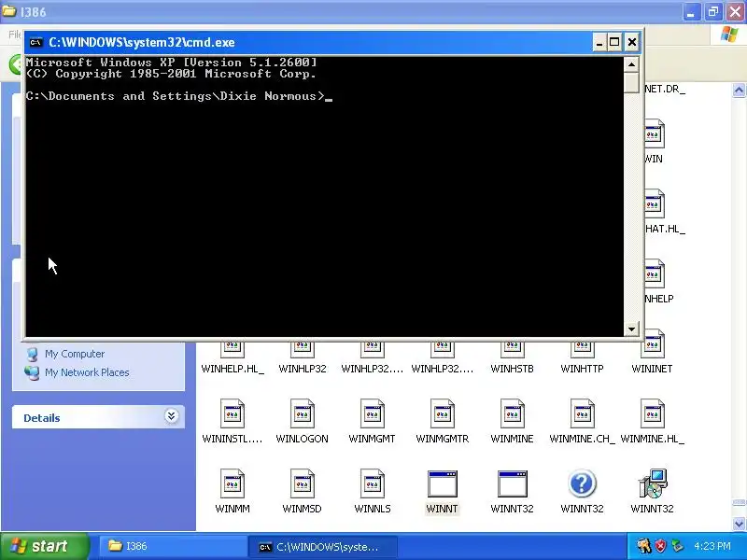Select the WINMM file icon
The height and width of the screenshot is (560, 747).
pos(233,483)
